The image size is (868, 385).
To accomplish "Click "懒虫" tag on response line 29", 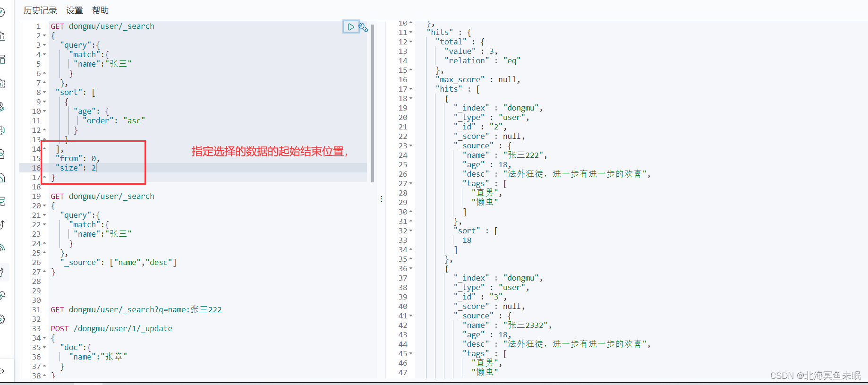I will tap(485, 203).
